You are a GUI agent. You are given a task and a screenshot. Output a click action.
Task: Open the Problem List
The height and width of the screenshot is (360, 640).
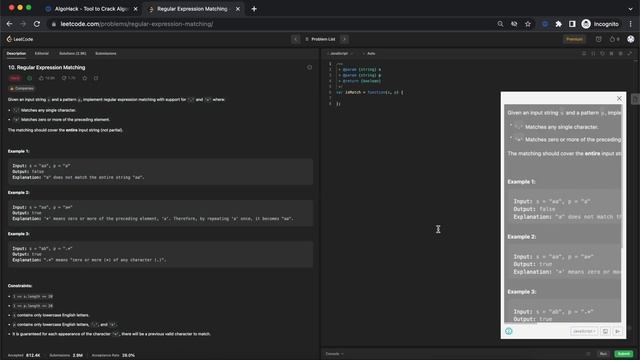point(320,39)
